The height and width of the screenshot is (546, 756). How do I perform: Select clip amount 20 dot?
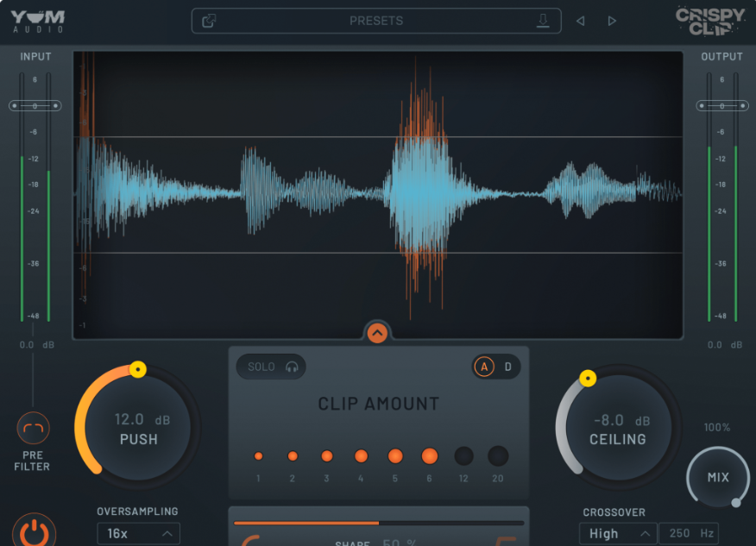click(498, 456)
